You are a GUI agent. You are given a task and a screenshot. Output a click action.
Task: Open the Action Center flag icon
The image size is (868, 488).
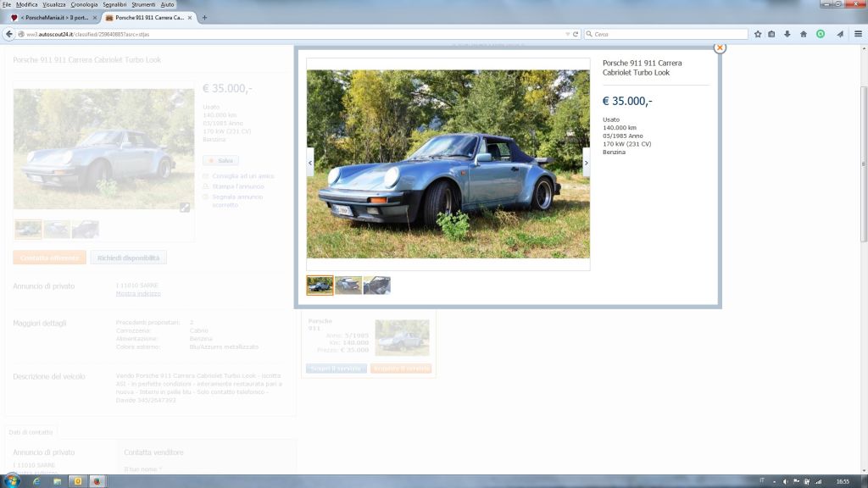click(x=796, y=482)
